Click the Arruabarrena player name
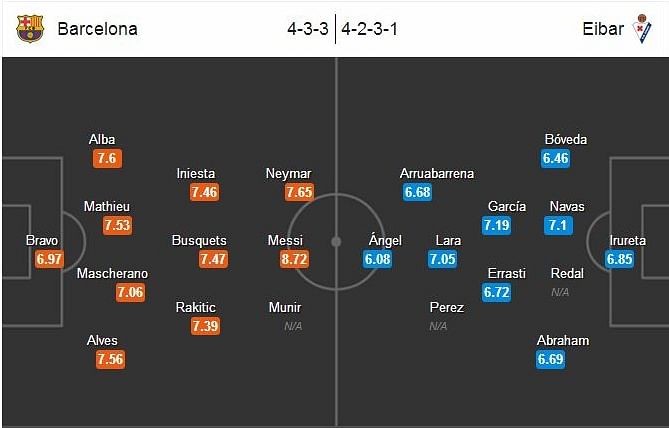 click(437, 173)
